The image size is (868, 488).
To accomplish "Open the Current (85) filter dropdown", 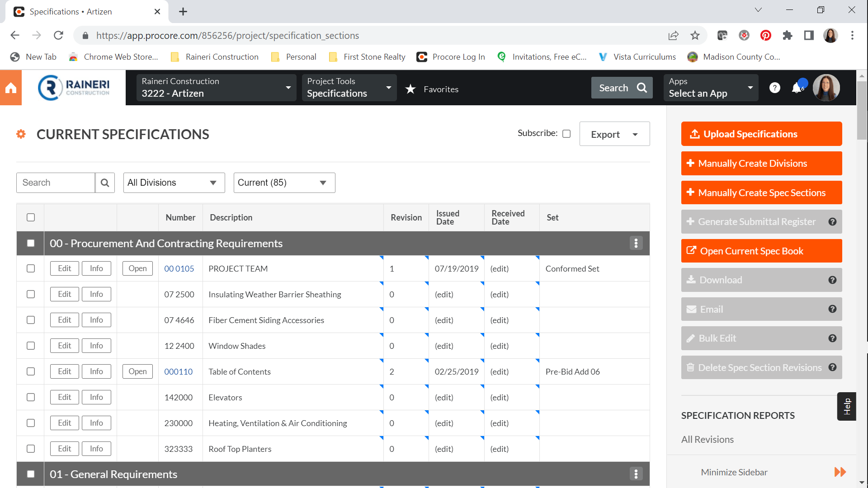I will point(284,183).
